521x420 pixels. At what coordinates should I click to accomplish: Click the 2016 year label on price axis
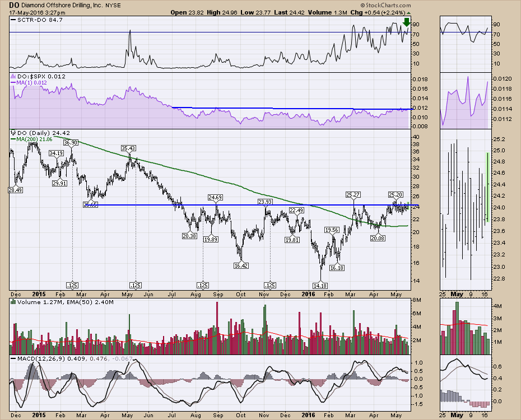point(308,293)
